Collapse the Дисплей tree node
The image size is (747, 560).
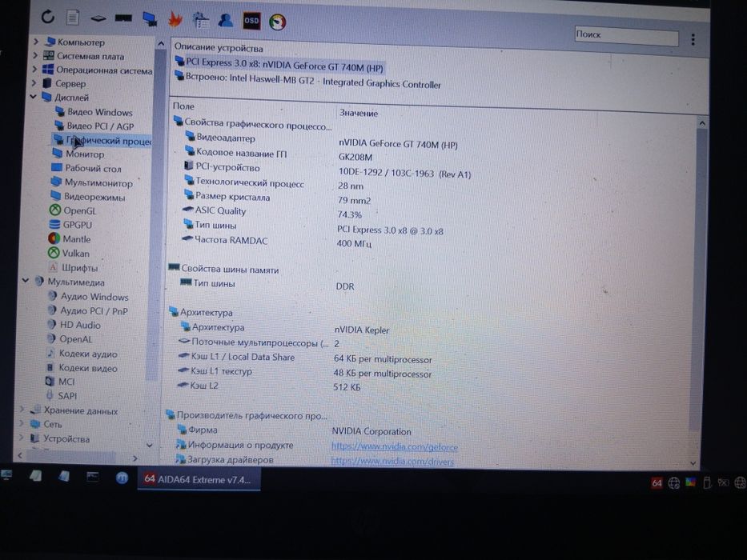pos(33,97)
